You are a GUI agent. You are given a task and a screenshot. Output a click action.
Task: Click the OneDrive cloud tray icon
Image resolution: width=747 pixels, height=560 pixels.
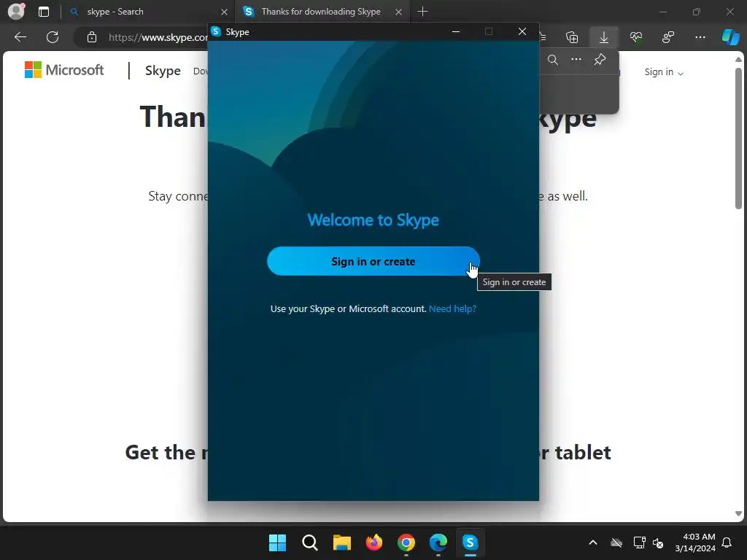click(616, 542)
